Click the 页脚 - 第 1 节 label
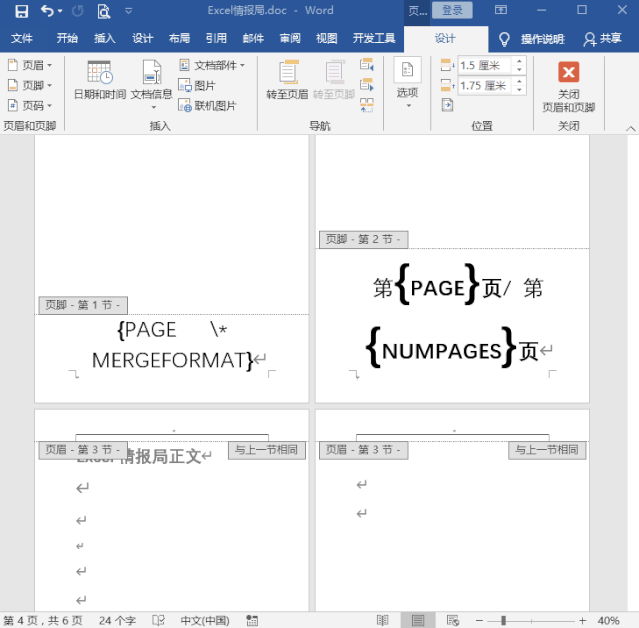The height and width of the screenshot is (628, 639). 83,305
